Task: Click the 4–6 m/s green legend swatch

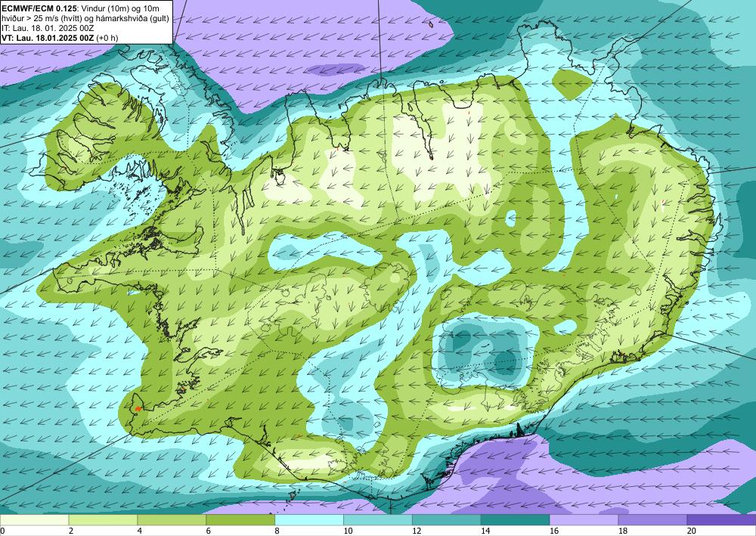Action: pyautogui.click(x=172, y=520)
